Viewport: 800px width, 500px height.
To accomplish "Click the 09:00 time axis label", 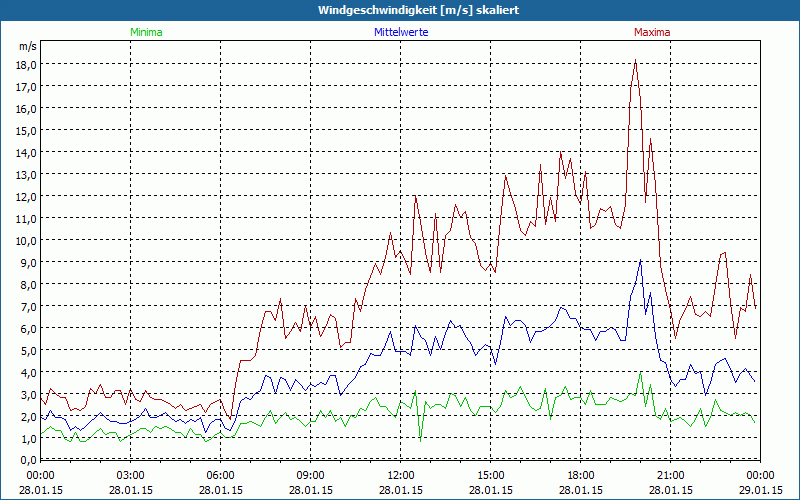I will click(x=311, y=475).
